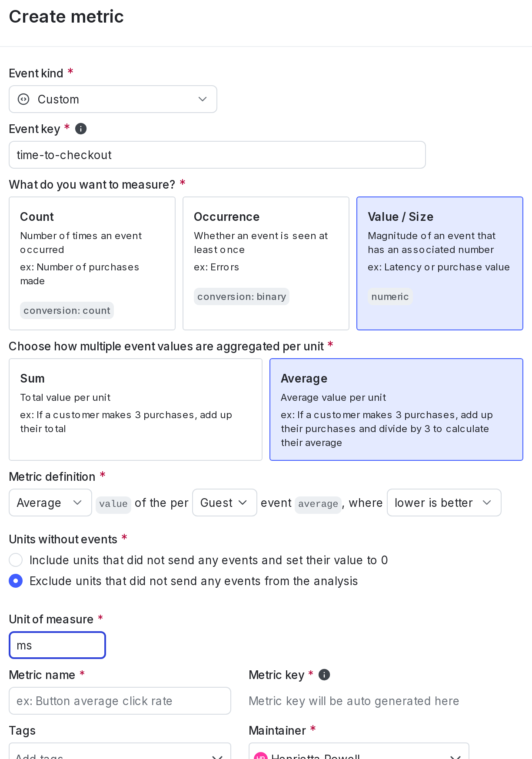The image size is (532, 759).
Task: Click the conversion: binary label
Action: tap(241, 296)
